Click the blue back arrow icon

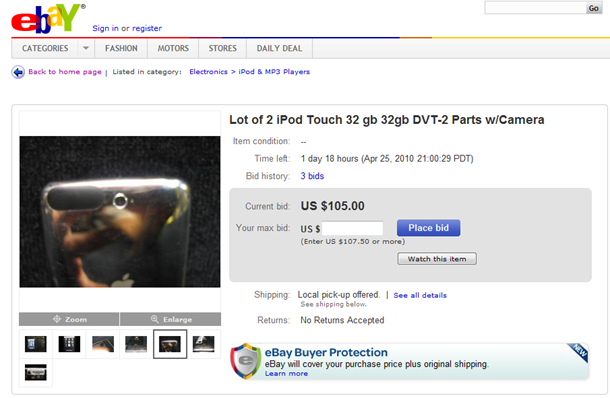click(18, 72)
